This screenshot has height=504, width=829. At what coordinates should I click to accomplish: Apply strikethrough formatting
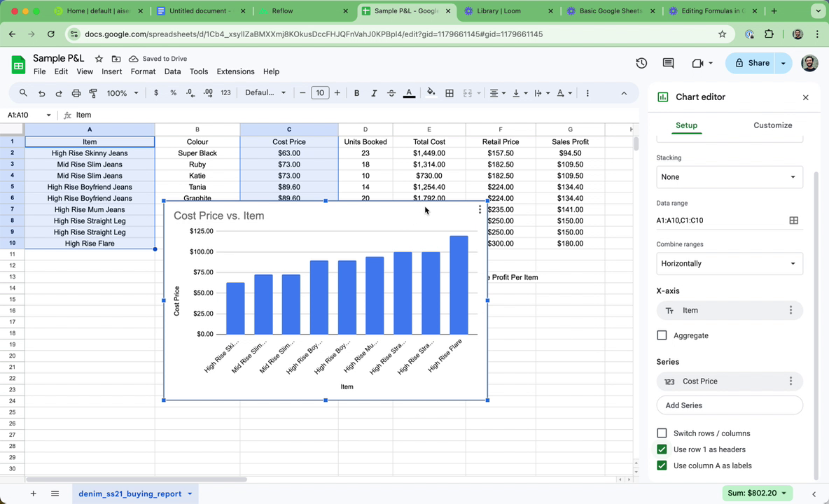coord(391,93)
